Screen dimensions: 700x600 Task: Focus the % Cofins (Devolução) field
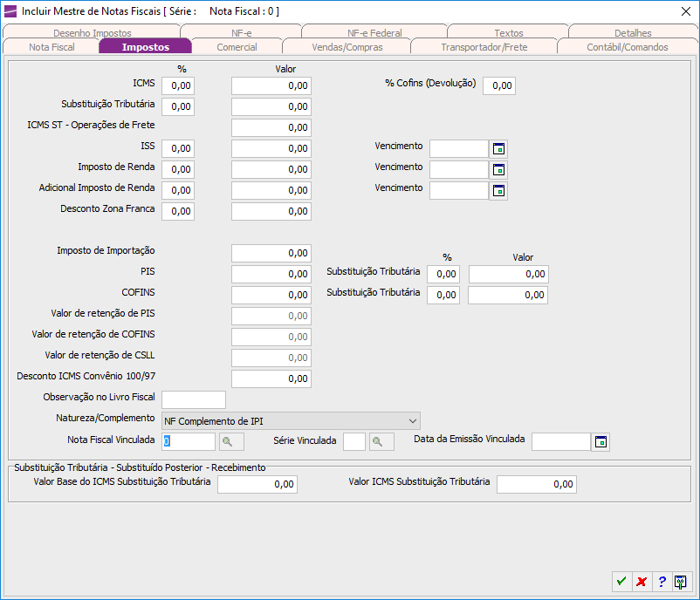tap(499, 85)
